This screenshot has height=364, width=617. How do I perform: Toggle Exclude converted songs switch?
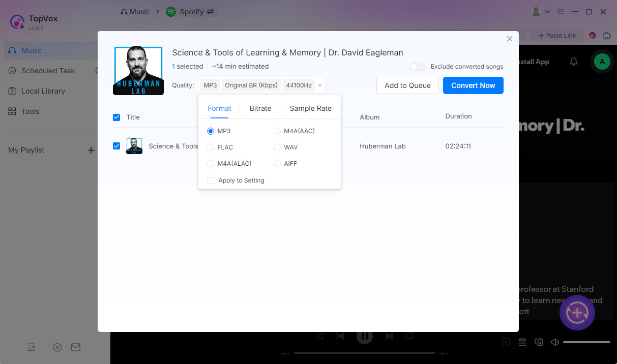point(417,66)
